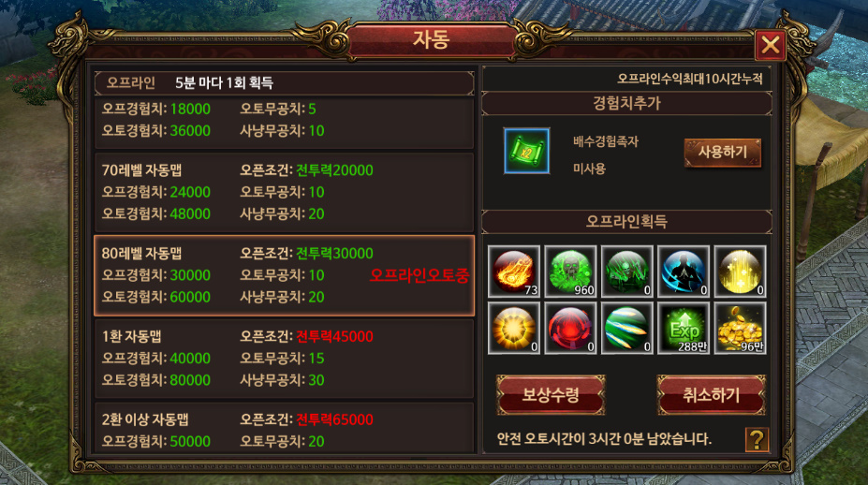
Task: Click the yellow sparkling orb icon
Action: [740, 272]
